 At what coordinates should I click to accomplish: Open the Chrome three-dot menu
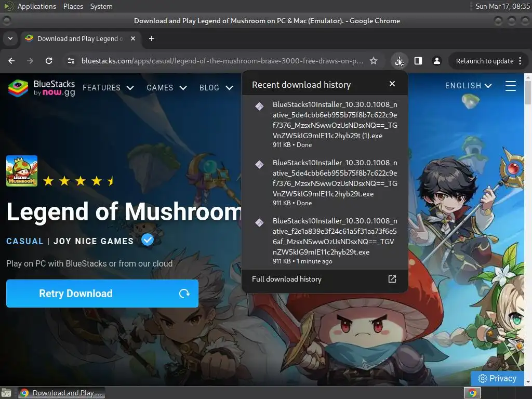tap(520, 61)
